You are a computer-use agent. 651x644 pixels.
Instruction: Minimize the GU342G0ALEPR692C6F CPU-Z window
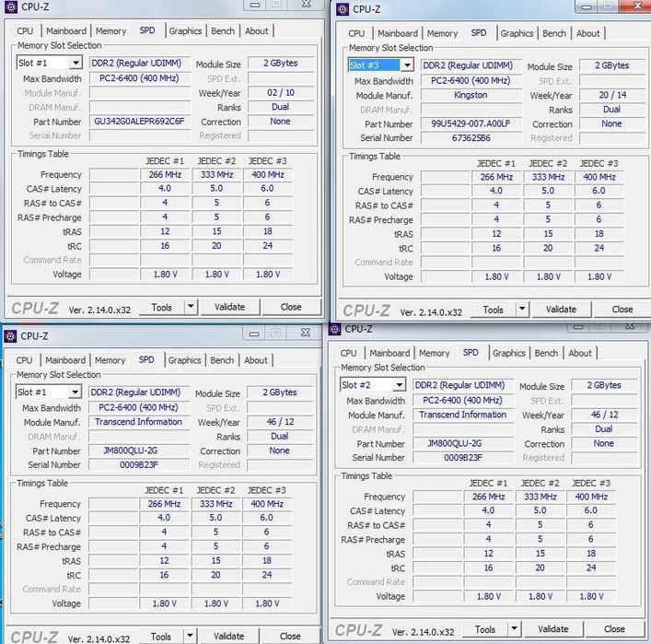point(254,5)
